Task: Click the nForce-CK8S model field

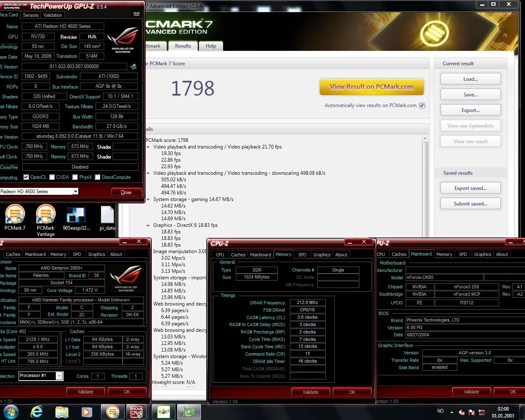Action: [x=444, y=278]
